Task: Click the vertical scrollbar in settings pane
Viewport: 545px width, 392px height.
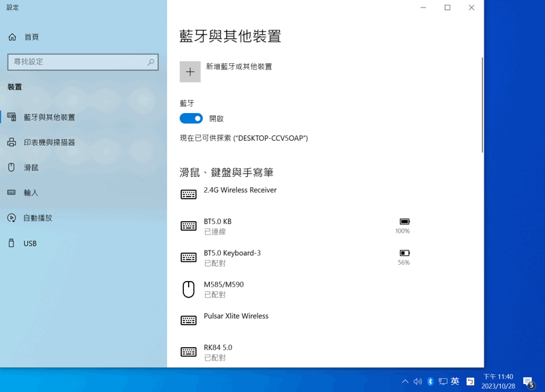Action: 482,105
